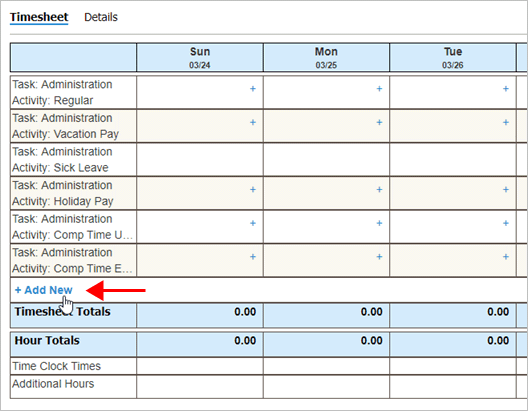Viewport: 528px width, 411px height.
Task: Add Sunday hours for Comp Time Earned row
Action: click(253, 257)
